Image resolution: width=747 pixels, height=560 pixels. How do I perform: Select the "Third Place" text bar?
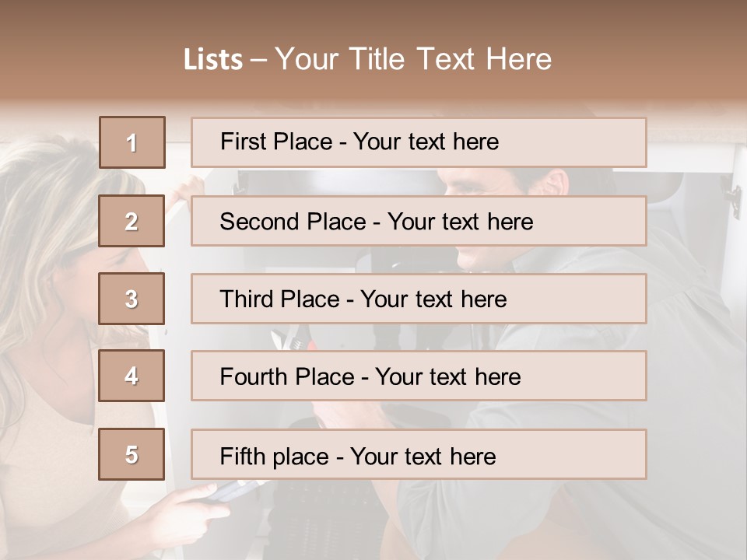[419, 299]
